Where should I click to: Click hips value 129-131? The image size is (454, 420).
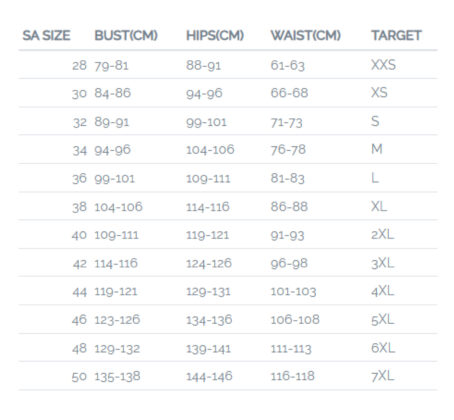click(x=208, y=292)
